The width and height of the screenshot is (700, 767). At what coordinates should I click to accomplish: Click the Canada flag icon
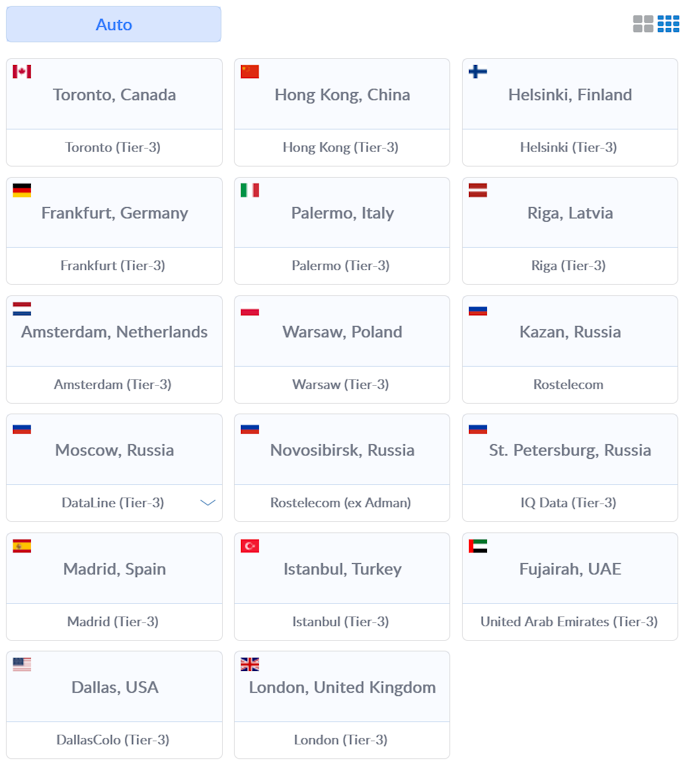[22, 71]
